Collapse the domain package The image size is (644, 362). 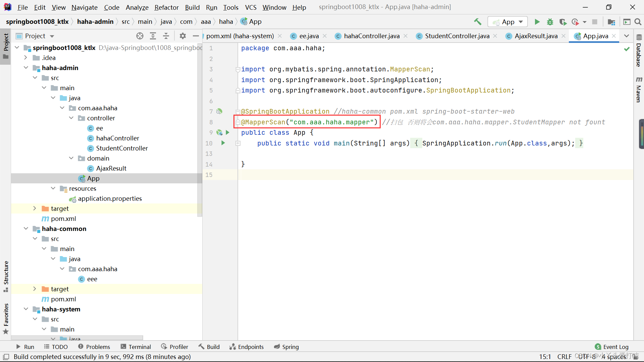(71, 158)
